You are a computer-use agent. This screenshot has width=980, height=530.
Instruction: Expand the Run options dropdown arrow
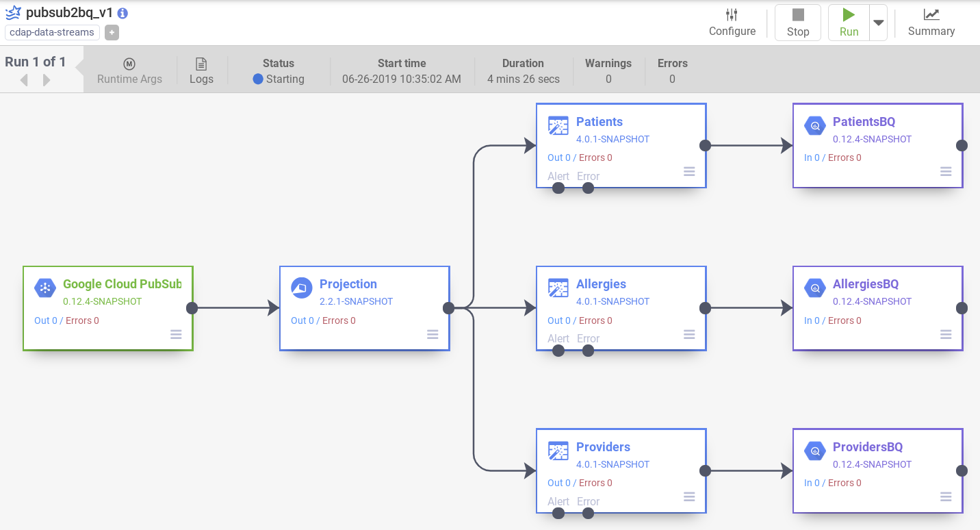[x=878, y=23]
